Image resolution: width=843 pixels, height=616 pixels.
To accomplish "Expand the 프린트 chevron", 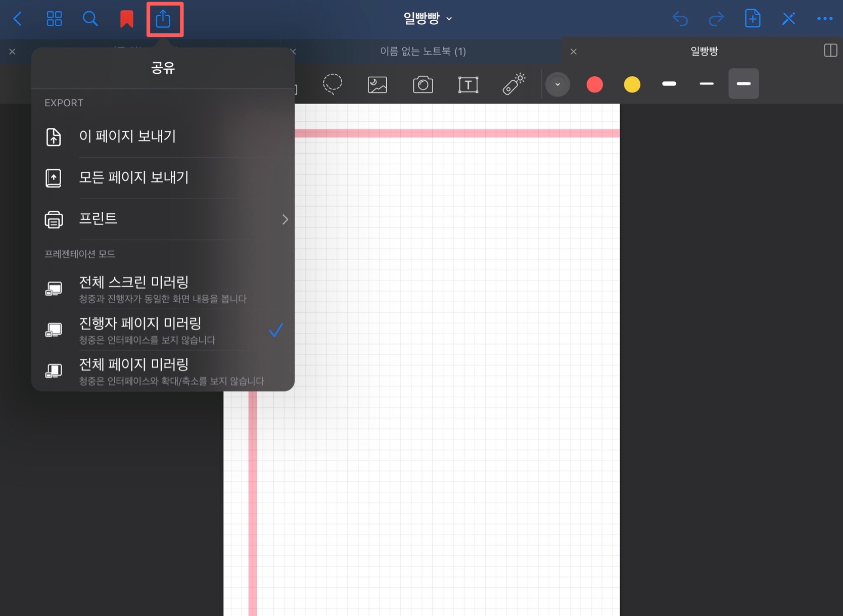I will (x=285, y=219).
